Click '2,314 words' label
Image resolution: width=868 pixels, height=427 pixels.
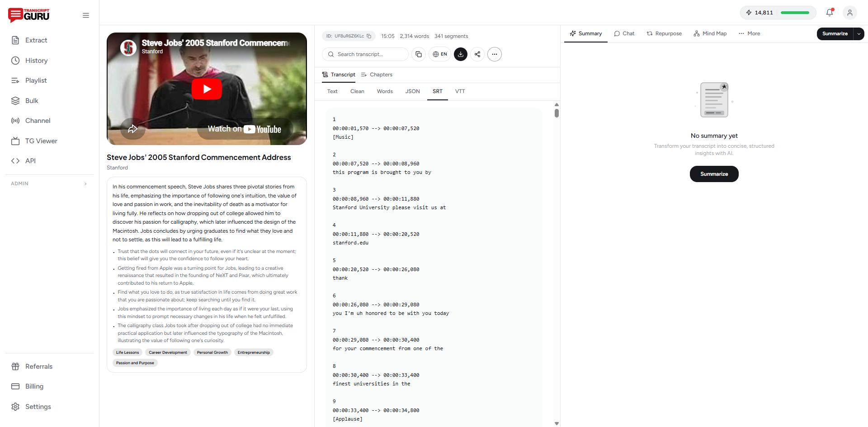pyautogui.click(x=414, y=36)
